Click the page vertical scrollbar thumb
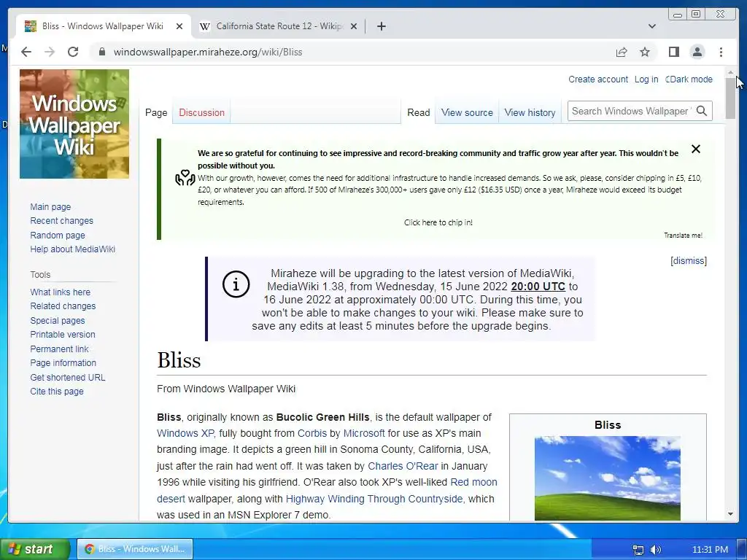The width and height of the screenshot is (747, 560). [x=730, y=98]
